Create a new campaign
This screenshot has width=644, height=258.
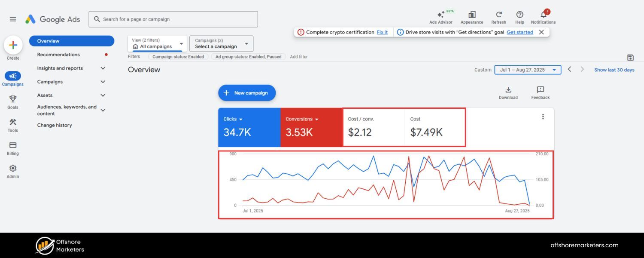(x=247, y=92)
